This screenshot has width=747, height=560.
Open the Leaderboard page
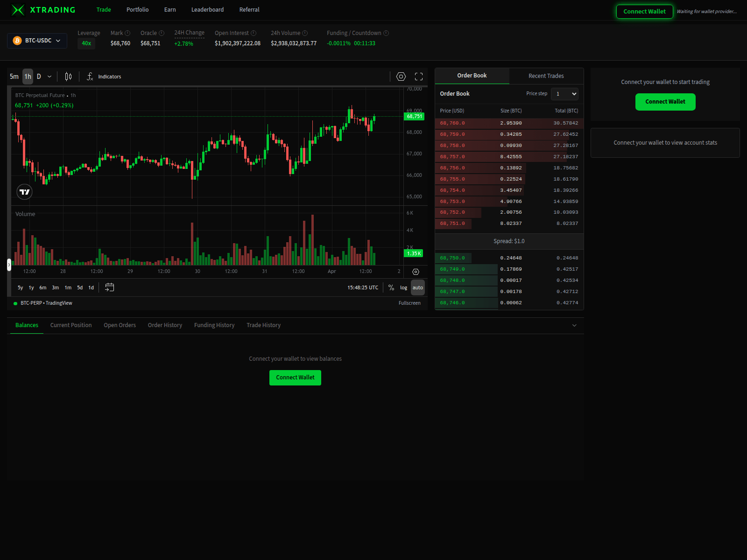pos(207,9)
